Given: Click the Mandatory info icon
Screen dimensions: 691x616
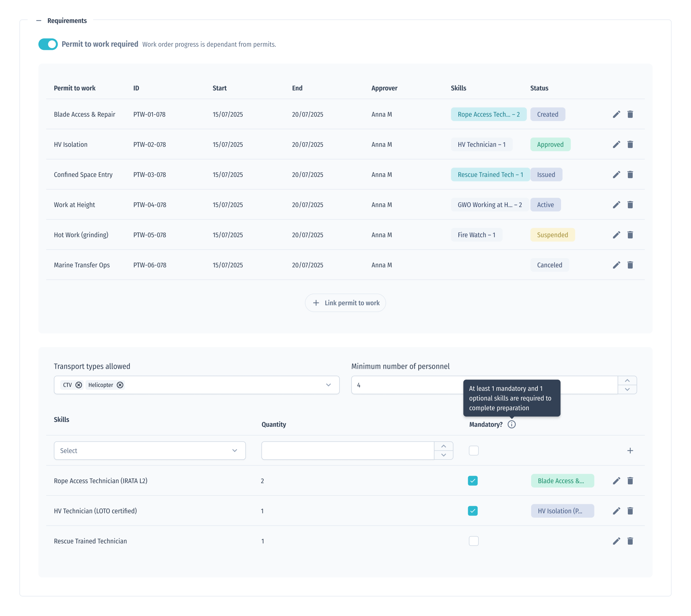Looking at the screenshot, I should point(511,424).
